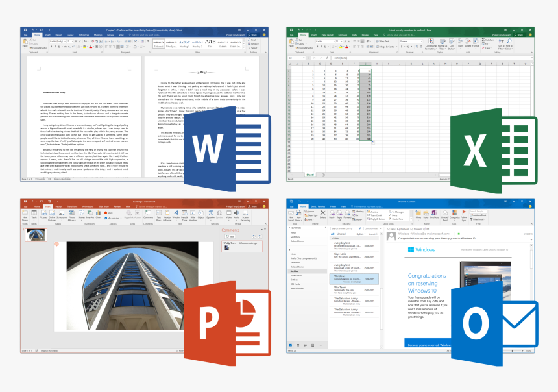Open Conditional Formatting in Excel
Image resolution: width=558 pixels, height=392 pixels.
[430, 44]
